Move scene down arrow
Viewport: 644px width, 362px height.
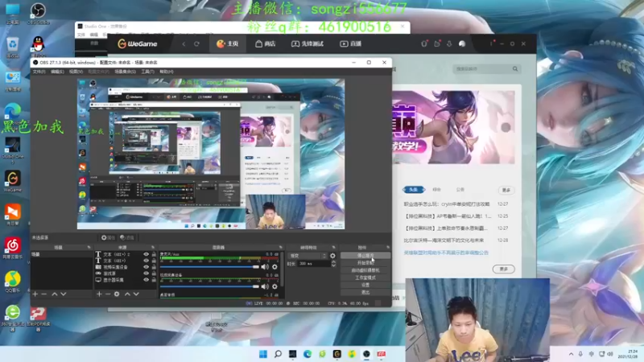(x=64, y=294)
